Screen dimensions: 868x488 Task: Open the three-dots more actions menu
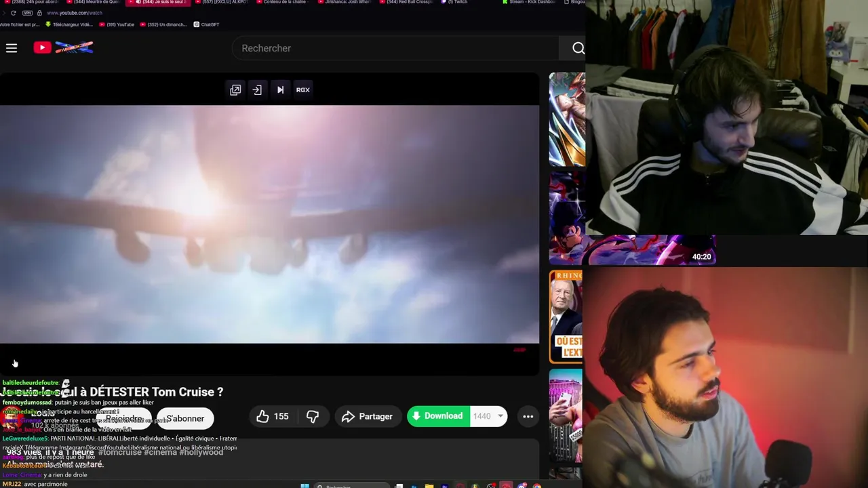(x=528, y=416)
